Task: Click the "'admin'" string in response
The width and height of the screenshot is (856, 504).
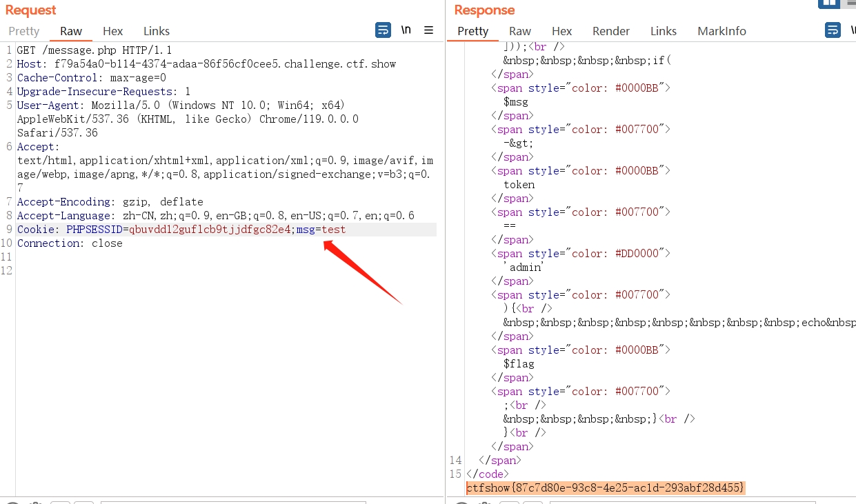Action: 524,268
